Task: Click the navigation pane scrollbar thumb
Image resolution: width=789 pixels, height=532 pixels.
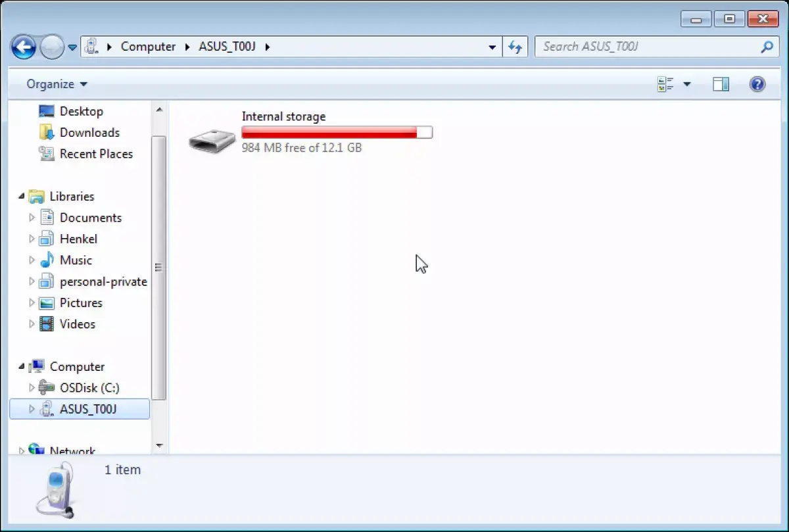Action: click(x=159, y=268)
